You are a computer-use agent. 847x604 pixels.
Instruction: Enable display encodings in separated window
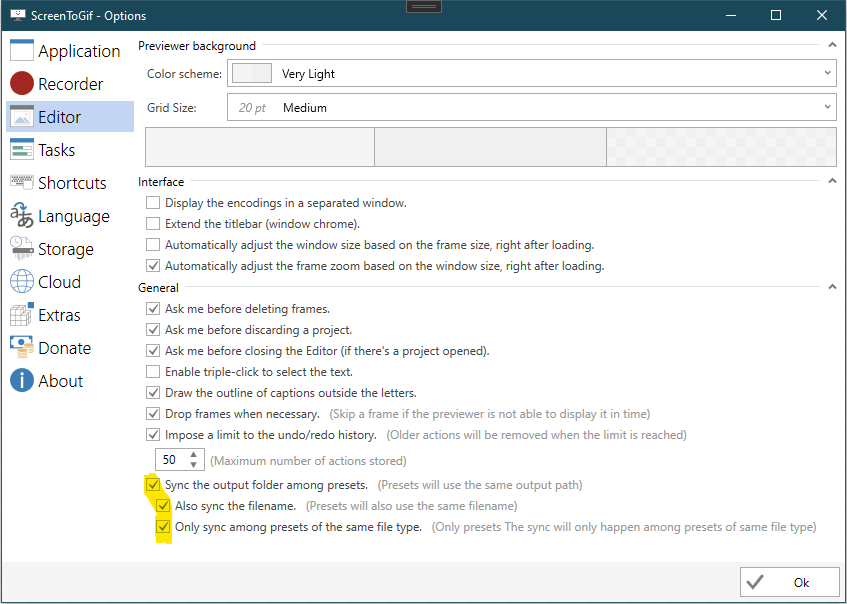(x=153, y=203)
